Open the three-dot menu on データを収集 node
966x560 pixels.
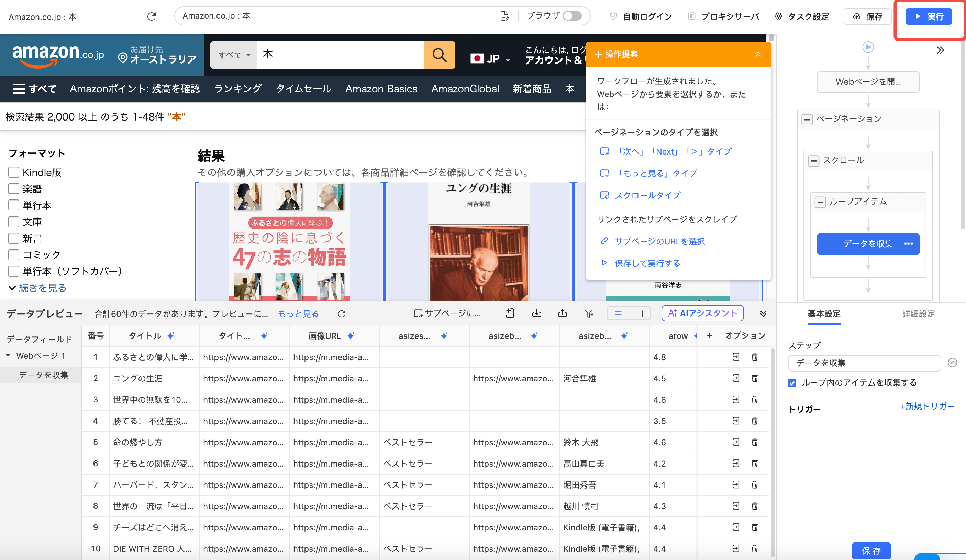tap(908, 244)
